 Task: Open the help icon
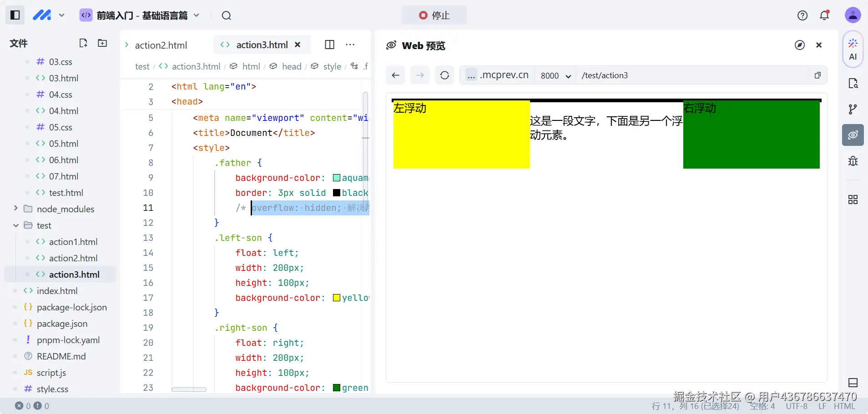coord(802,15)
